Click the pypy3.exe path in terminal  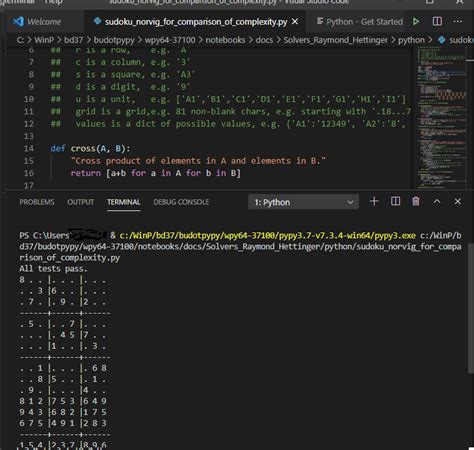coord(268,236)
